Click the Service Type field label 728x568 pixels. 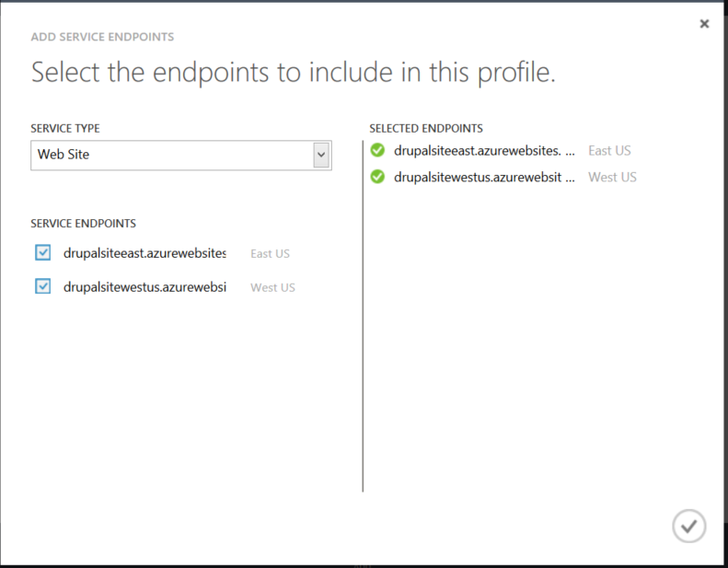tap(64, 129)
